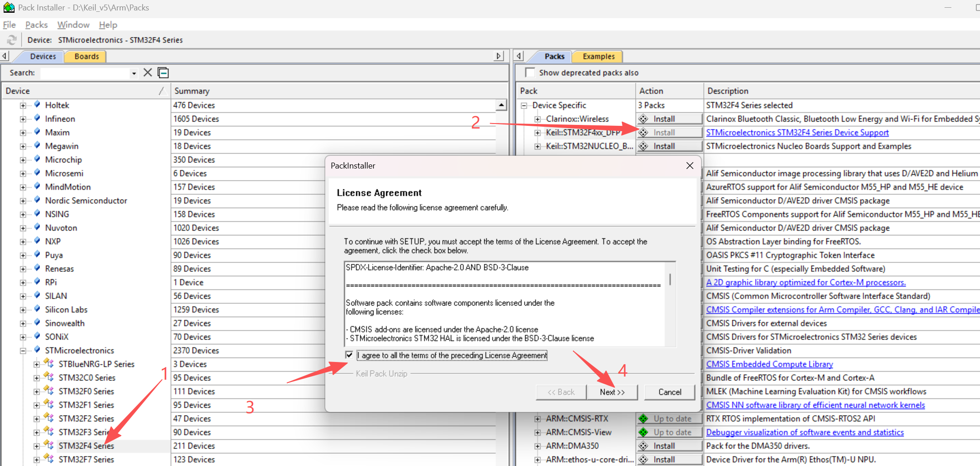This screenshot has width=980, height=466.
Task: Expand the ARM::CMSIS-RTX pack node
Action: tap(537, 419)
